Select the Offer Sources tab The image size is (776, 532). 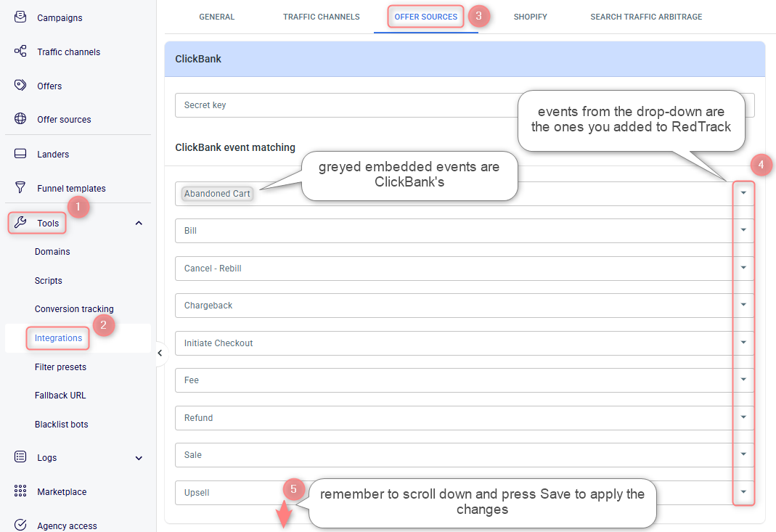pyautogui.click(x=425, y=17)
